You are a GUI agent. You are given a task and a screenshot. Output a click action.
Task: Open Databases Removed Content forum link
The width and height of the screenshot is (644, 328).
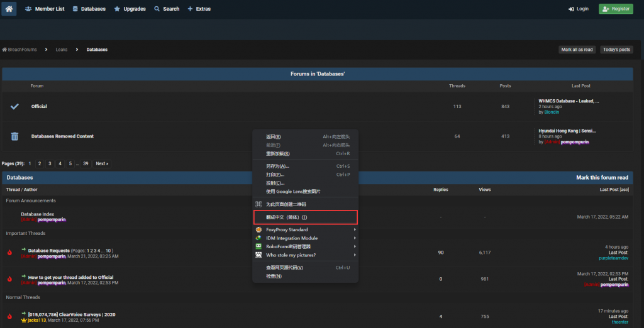[x=62, y=136]
